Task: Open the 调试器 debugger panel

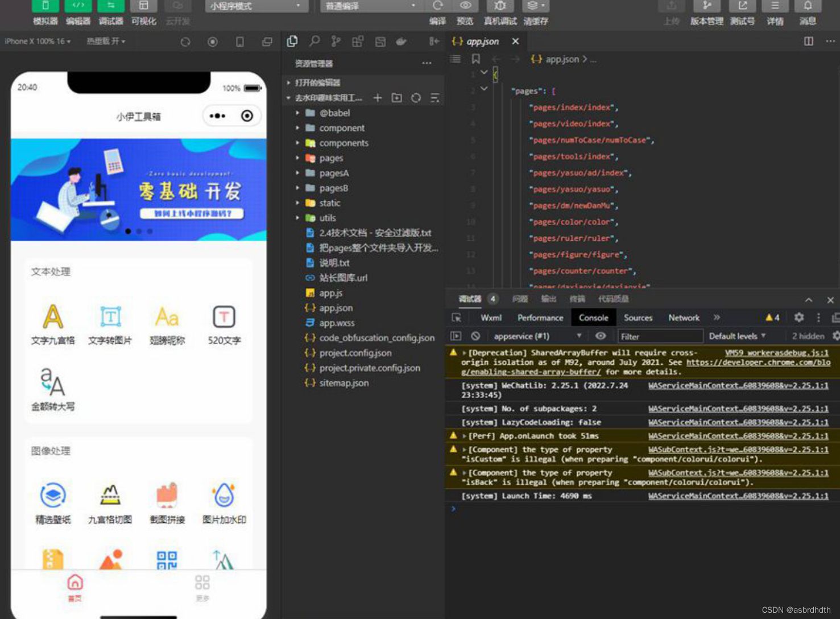Action: click(111, 13)
